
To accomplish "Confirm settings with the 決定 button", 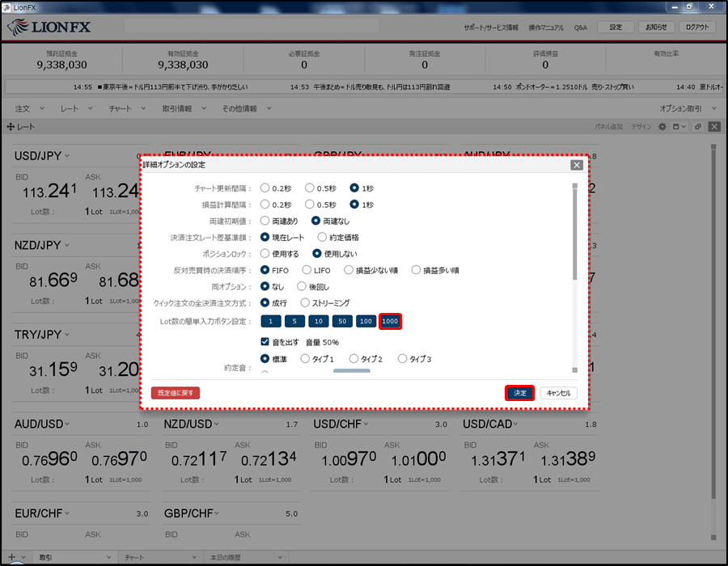I will (x=519, y=393).
